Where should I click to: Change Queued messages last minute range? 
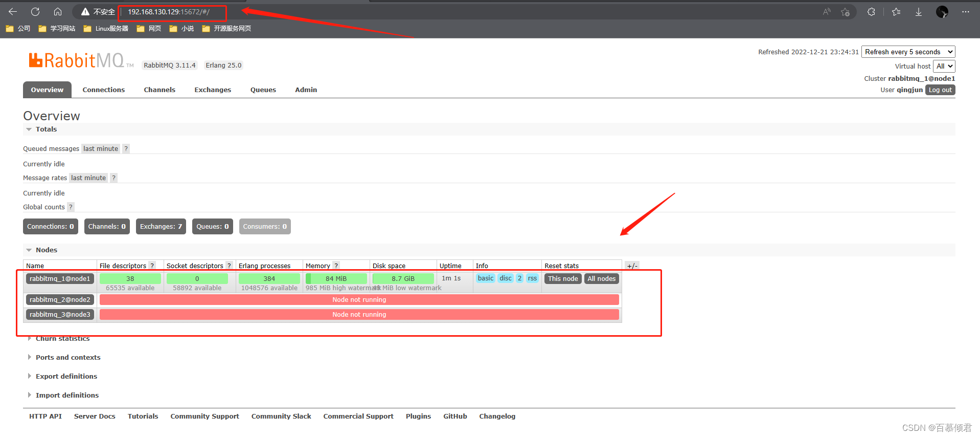click(x=101, y=149)
